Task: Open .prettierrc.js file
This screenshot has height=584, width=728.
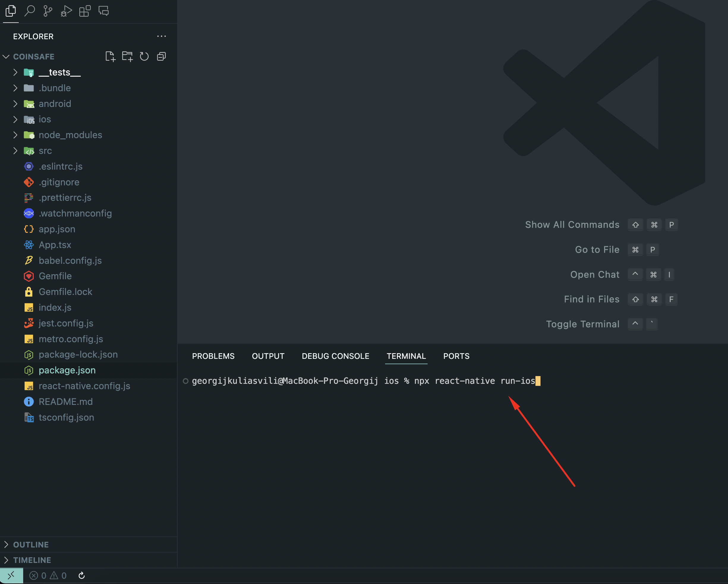Action: [89, 198]
